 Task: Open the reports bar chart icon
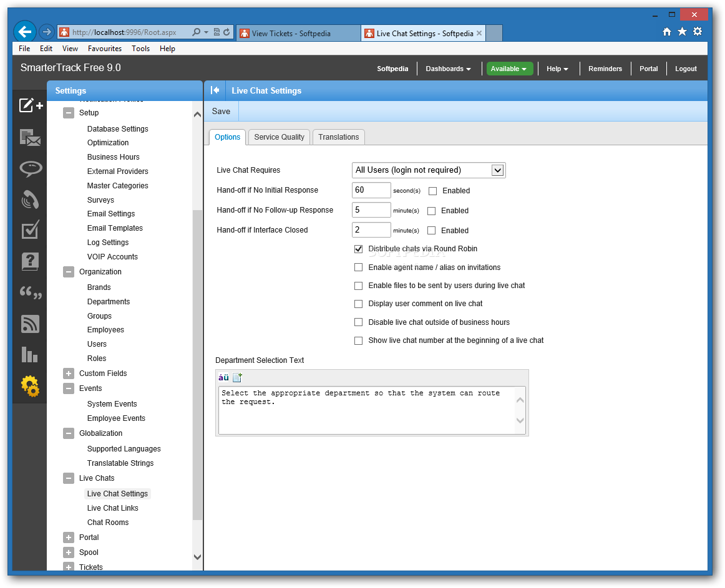[x=29, y=355]
